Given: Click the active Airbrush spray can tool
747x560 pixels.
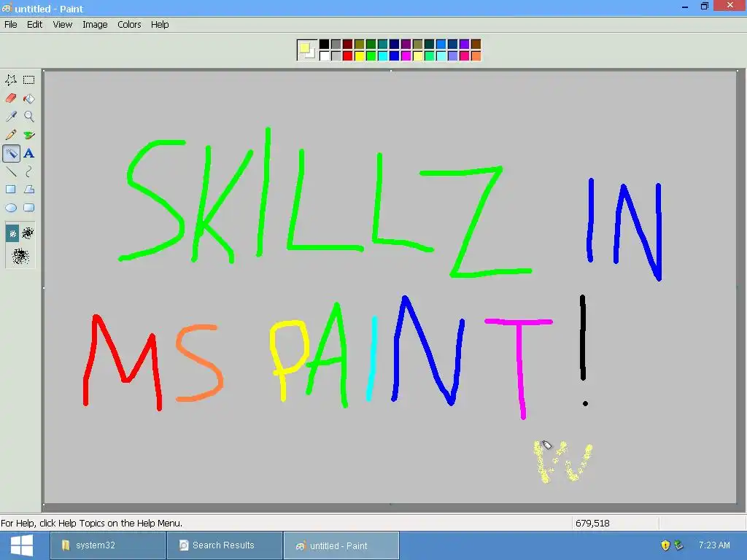Looking at the screenshot, I should point(11,153).
